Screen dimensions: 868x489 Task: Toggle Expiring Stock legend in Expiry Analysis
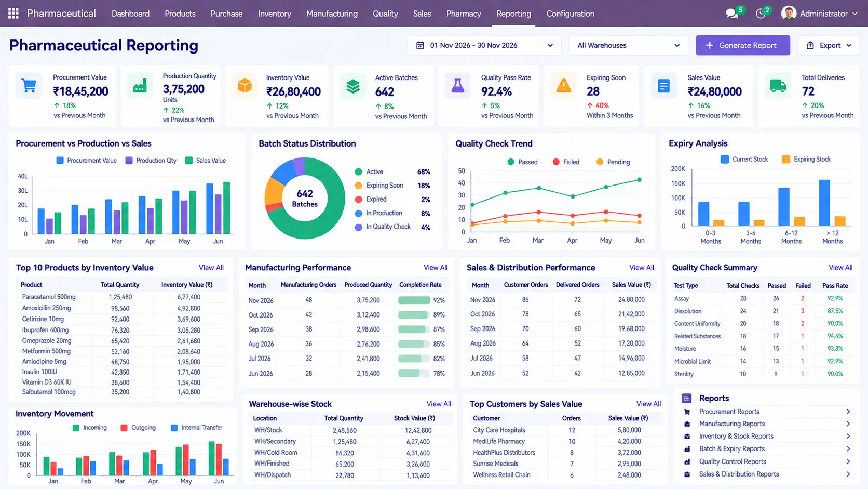(806, 159)
